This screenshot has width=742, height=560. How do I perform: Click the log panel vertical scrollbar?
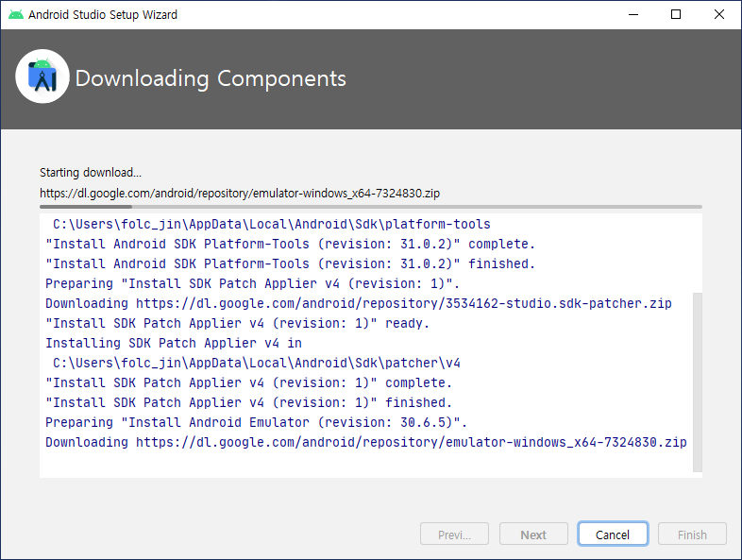click(697, 382)
